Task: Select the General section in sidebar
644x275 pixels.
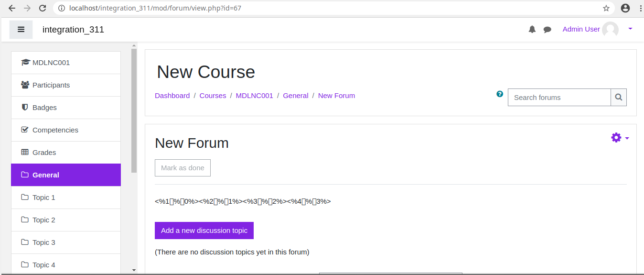Action: point(66,175)
